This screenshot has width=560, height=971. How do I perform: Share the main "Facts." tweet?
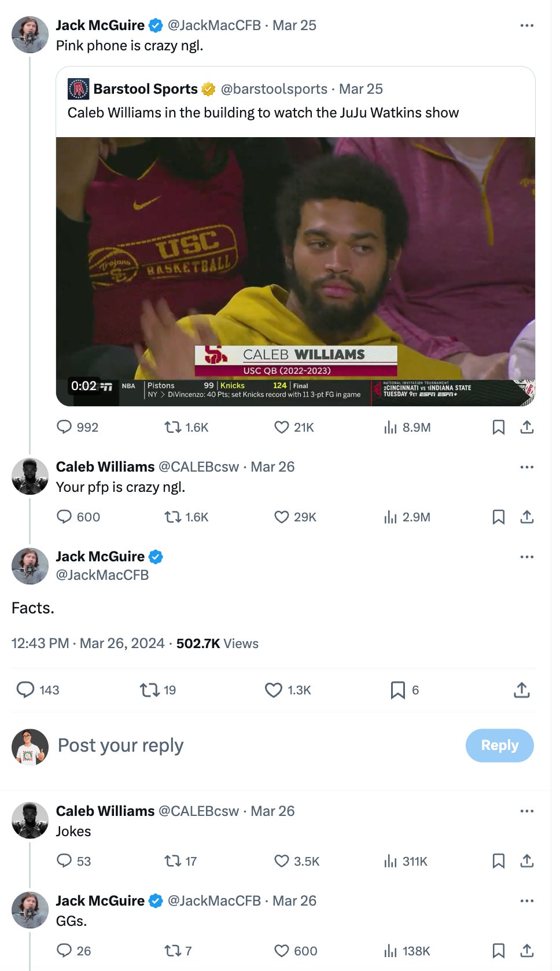(x=521, y=690)
